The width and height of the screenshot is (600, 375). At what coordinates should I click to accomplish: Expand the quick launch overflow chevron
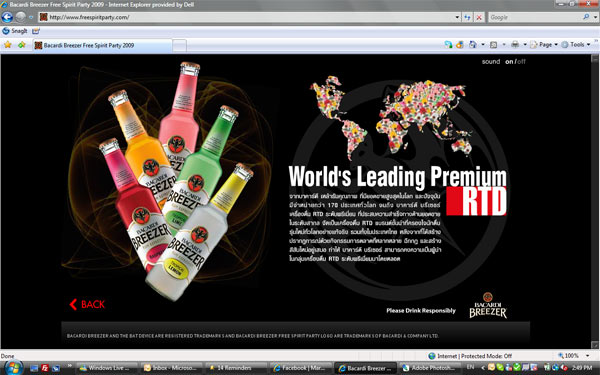(70, 366)
